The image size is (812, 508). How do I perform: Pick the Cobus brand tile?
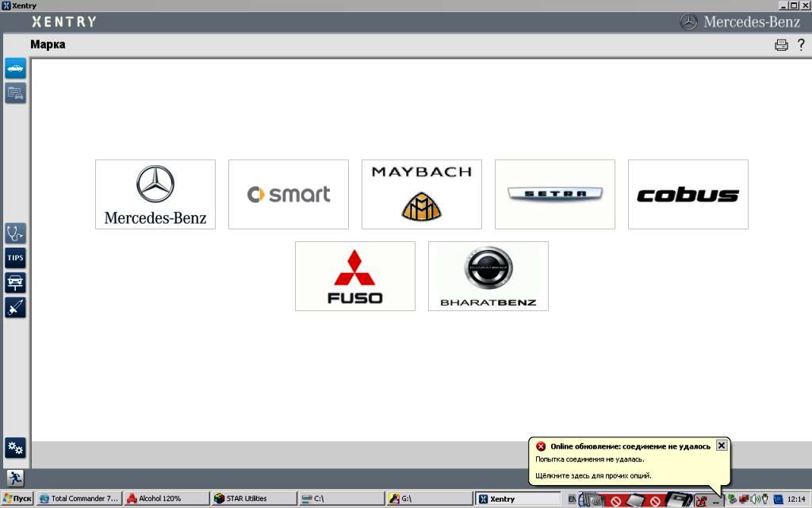pos(688,194)
